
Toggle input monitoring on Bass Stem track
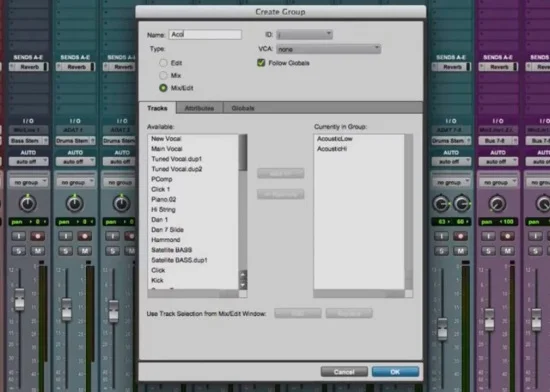(x=19, y=236)
